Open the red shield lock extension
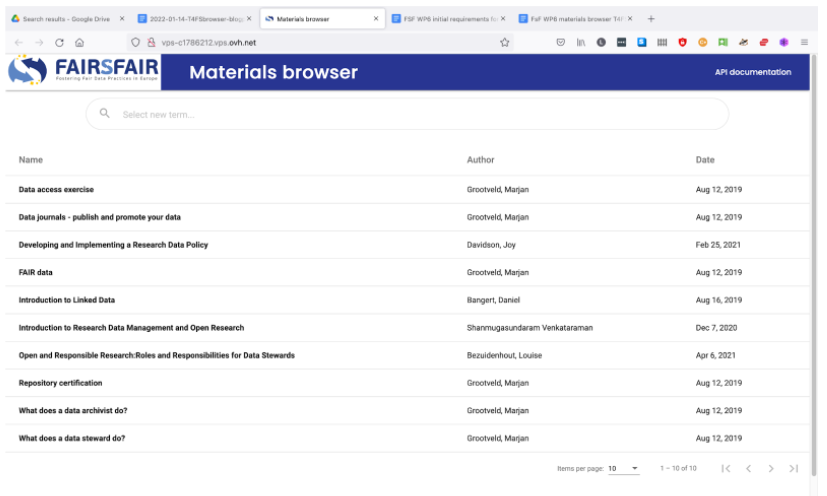The width and height of the screenshot is (827, 496). [682, 42]
